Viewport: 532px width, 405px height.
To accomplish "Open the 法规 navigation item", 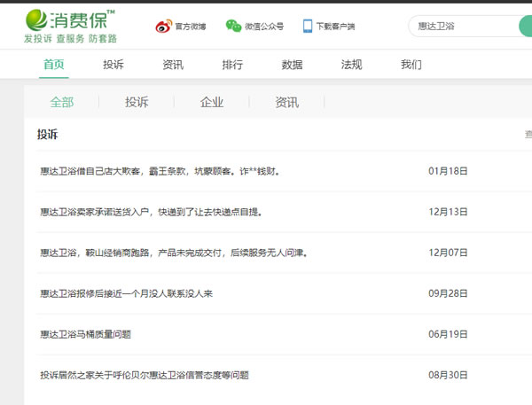I will [351, 65].
